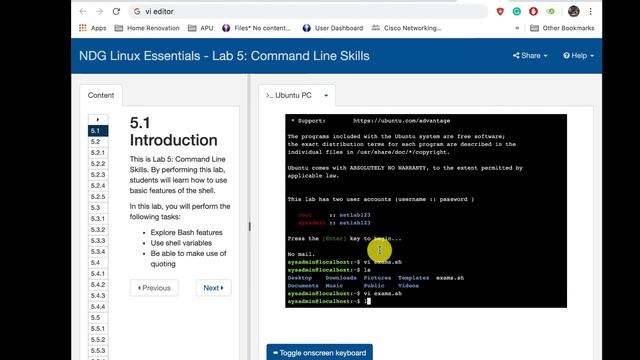Jump to section 5.4.1
Viewport: 640px width, 360px height.
tap(98, 274)
